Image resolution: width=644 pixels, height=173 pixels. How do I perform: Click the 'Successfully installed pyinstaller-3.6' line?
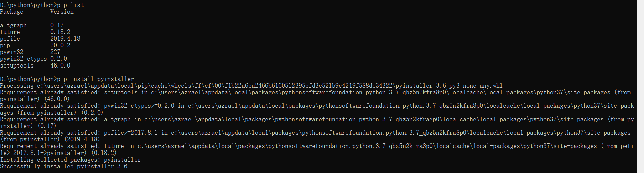click(64, 166)
